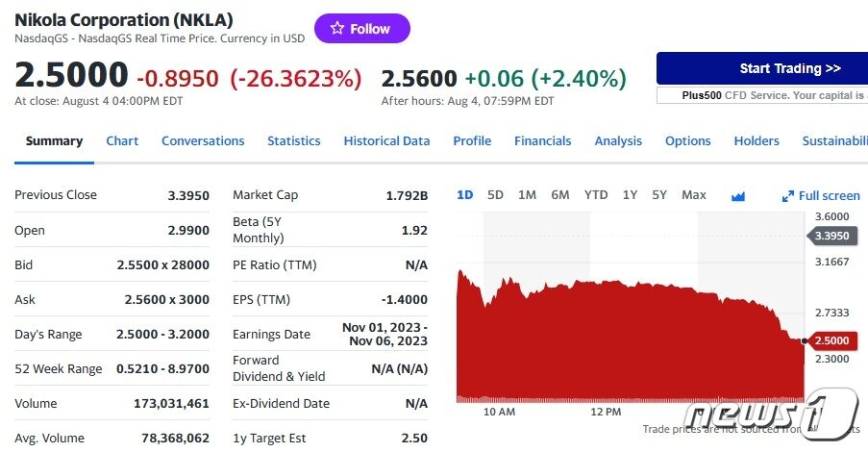The image size is (868, 452).
Task: Click the 2.5000 current price marker on chart
Action: 831,340
